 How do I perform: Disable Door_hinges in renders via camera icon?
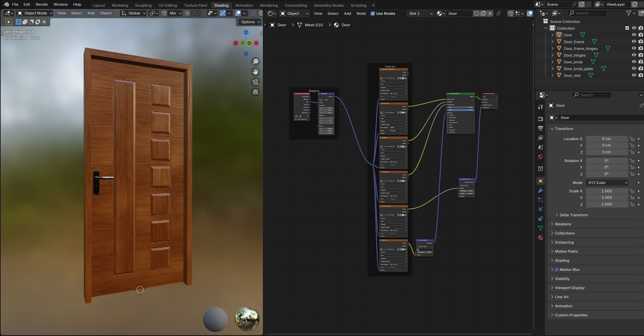click(641, 55)
